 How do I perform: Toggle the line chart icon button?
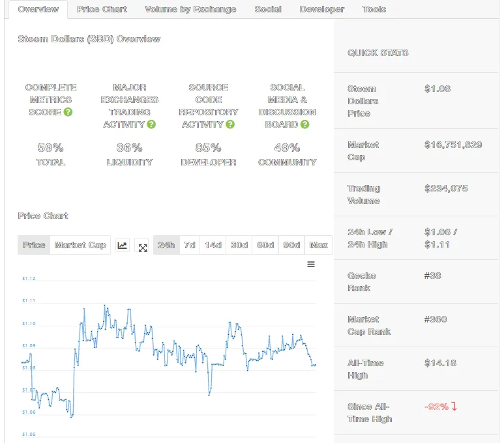tap(123, 246)
